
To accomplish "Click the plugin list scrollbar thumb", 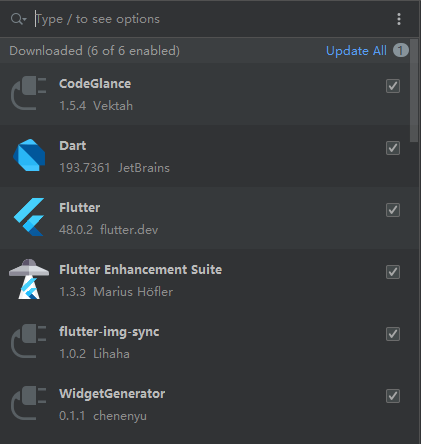I will click(x=414, y=91).
